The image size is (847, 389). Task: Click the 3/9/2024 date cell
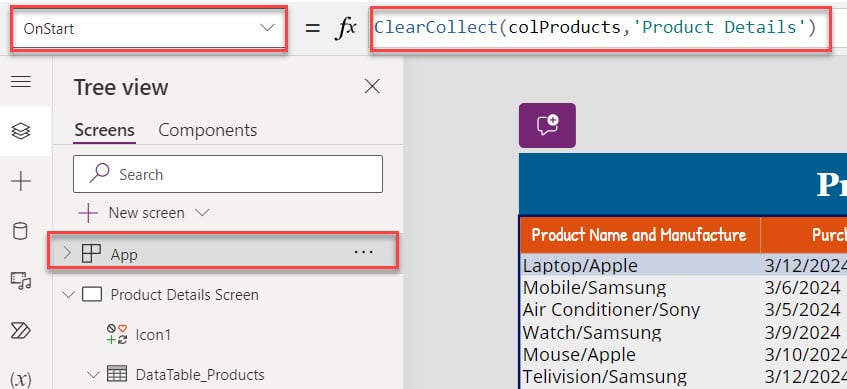click(802, 332)
